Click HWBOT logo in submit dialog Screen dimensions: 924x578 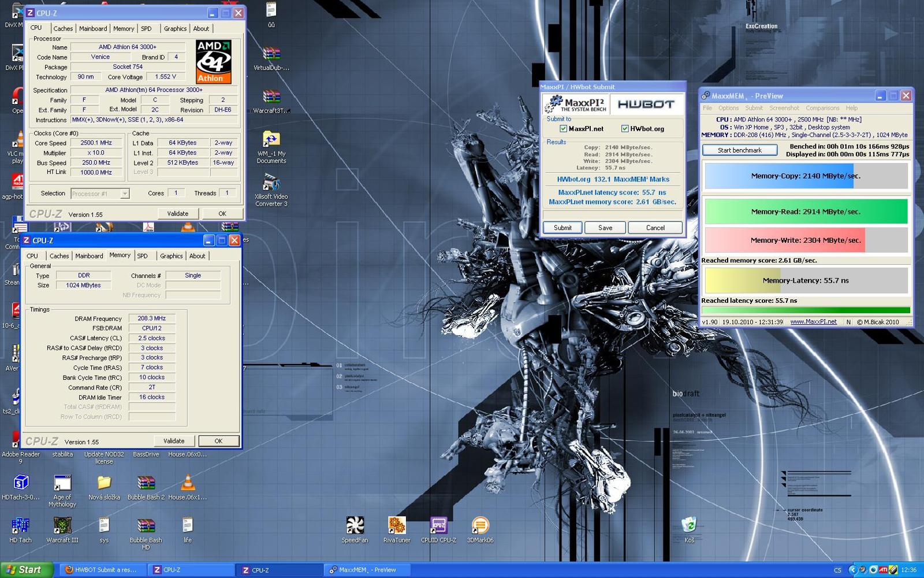coord(646,104)
